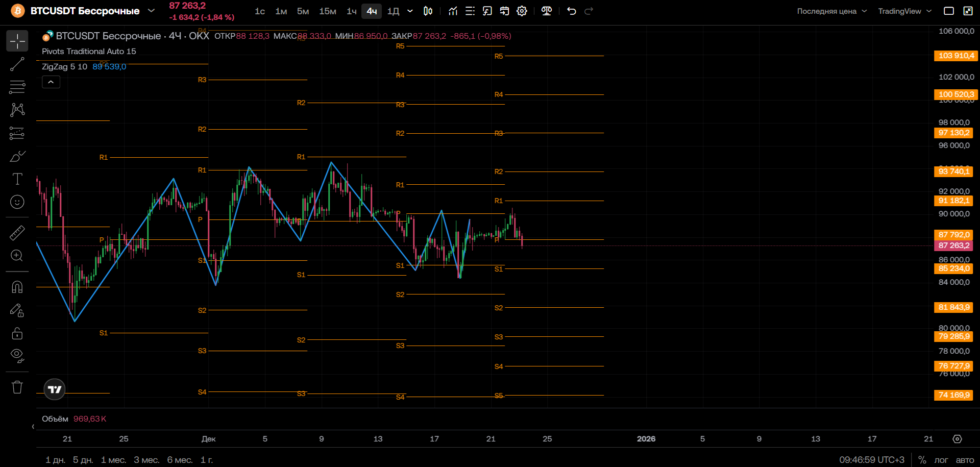Set the date range to 1 г.

(x=207, y=460)
